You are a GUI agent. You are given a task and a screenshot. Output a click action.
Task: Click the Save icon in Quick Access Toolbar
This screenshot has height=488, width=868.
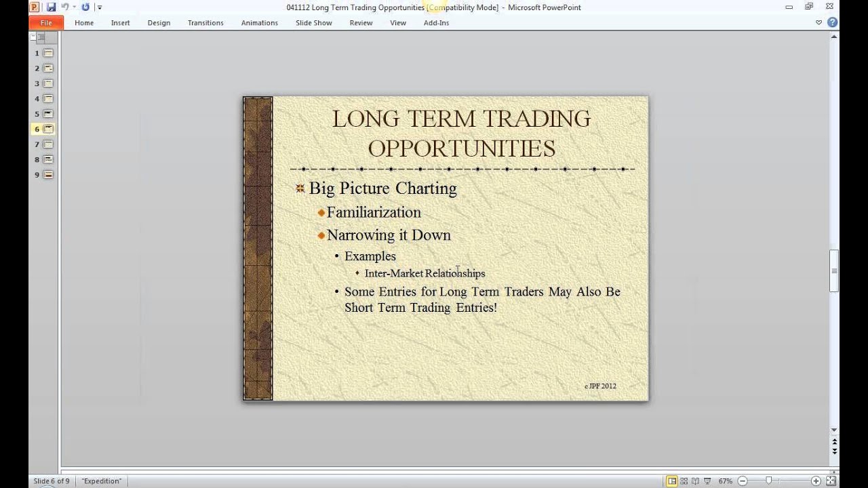tap(51, 7)
